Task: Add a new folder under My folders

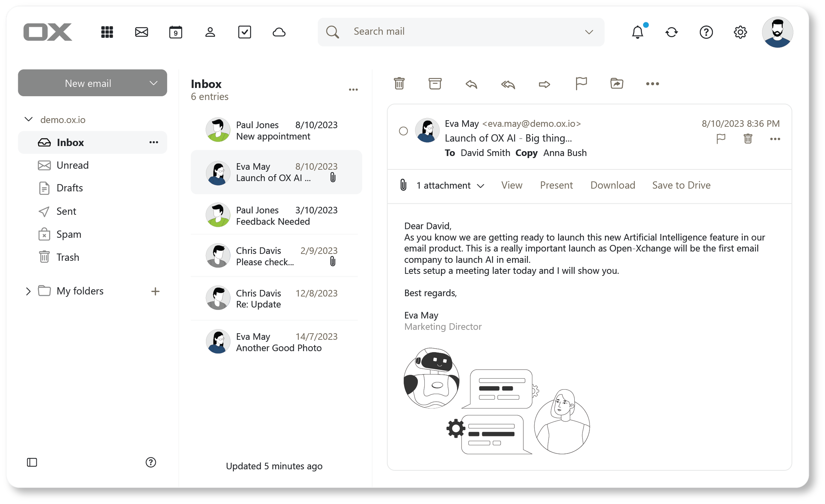Action: 155,291
